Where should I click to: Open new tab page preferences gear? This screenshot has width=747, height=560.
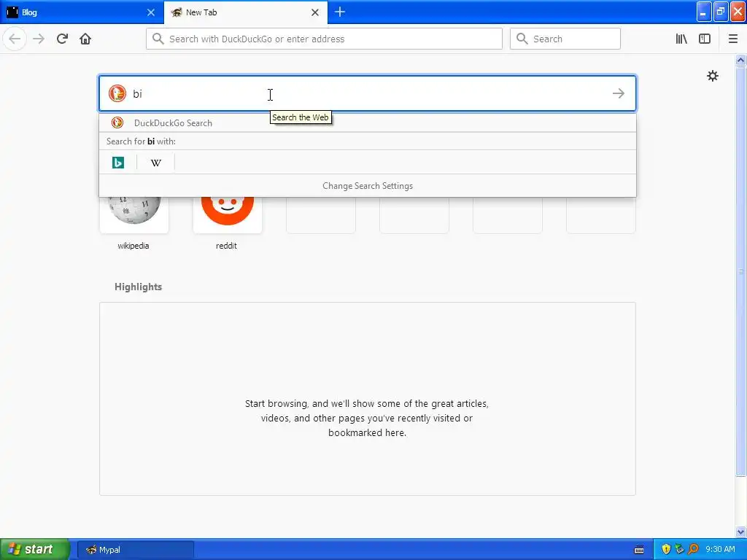712,76
